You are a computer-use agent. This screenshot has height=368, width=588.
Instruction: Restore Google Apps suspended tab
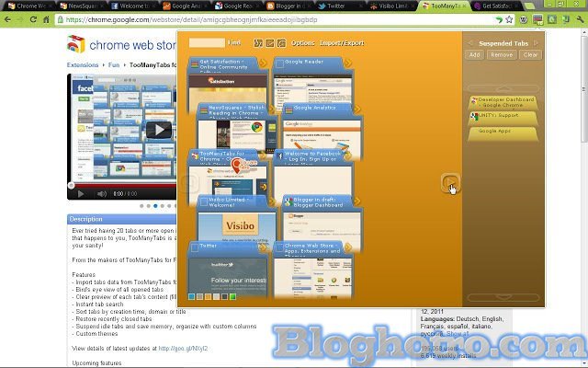coord(503,133)
